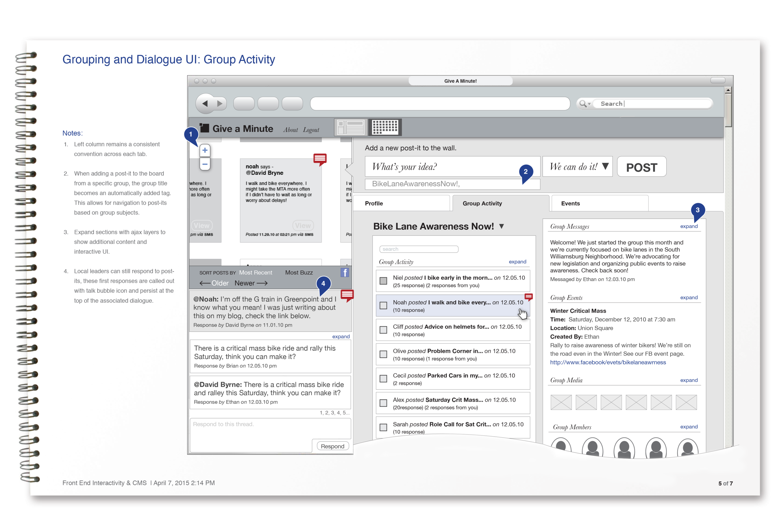Click the group activity search field
The image size is (778, 532).
click(x=419, y=249)
